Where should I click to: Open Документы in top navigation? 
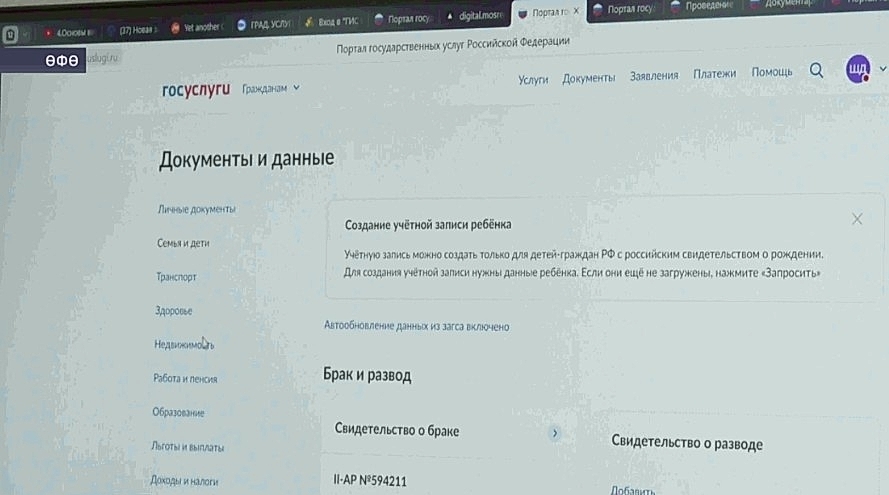tap(589, 78)
